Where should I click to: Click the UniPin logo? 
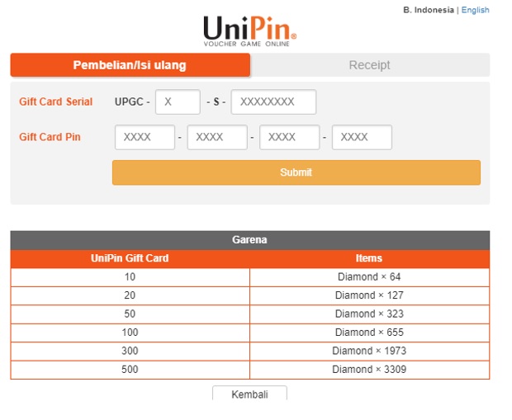click(x=249, y=30)
